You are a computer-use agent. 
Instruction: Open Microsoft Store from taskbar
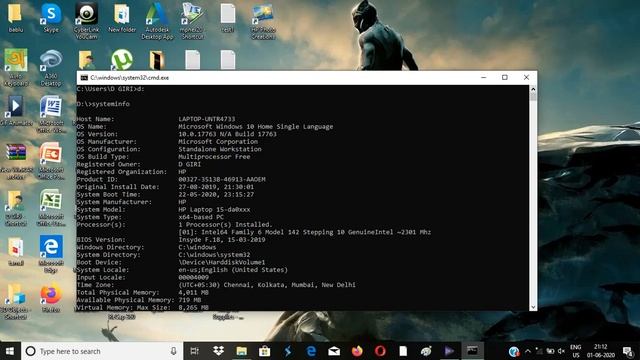click(x=264, y=351)
